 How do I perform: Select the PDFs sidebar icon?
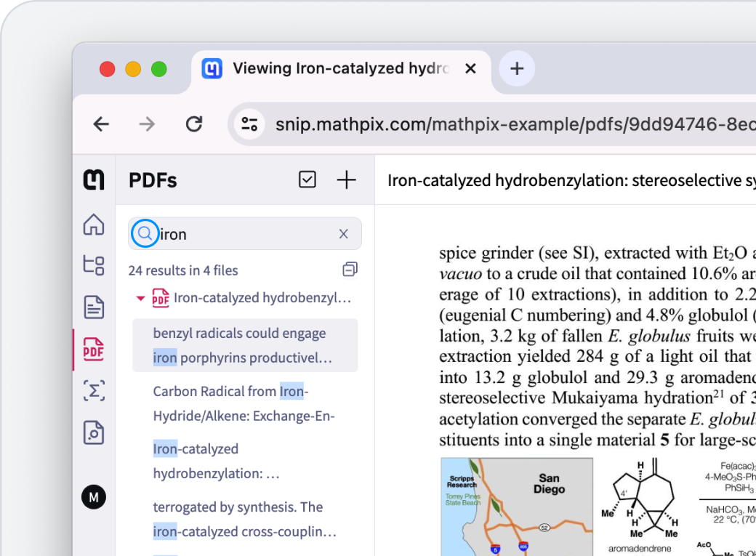tap(94, 349)
